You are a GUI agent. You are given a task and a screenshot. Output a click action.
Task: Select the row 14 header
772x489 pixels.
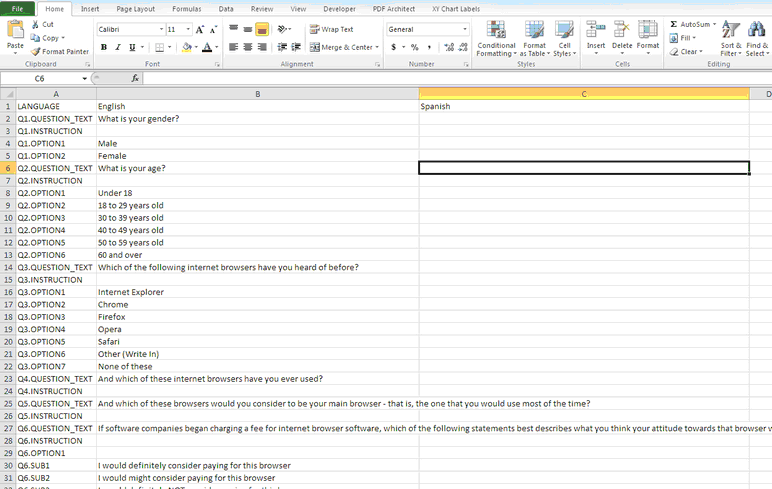pos(8,267)
